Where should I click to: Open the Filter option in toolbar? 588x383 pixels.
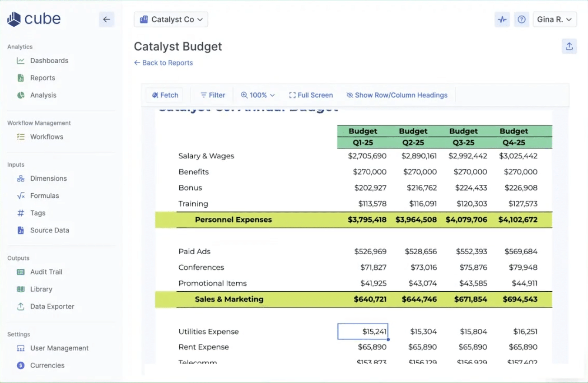(x=213, y=95)
